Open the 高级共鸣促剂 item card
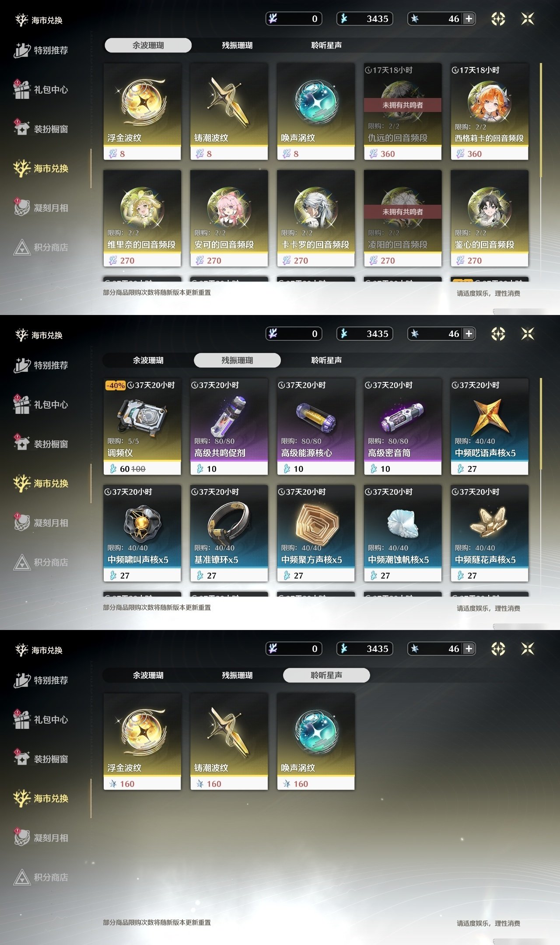This screenshot has width=560, height=945. pos(229,427)
